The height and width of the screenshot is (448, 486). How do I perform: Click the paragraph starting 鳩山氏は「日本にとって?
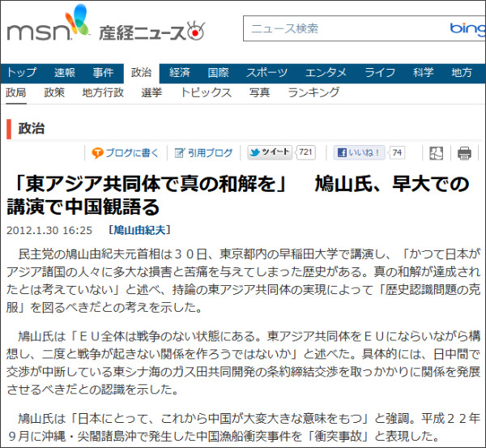pos(243,427)
